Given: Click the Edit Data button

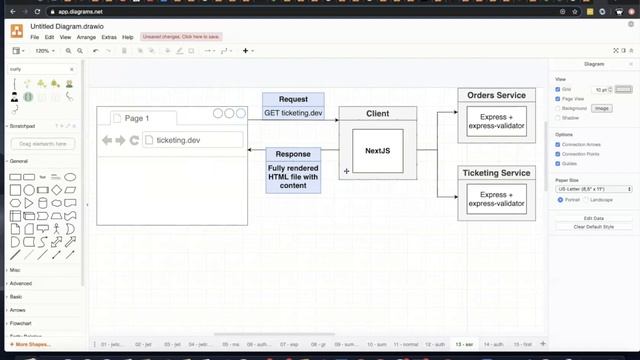Looking at the screenshot, I should [593, 218].
